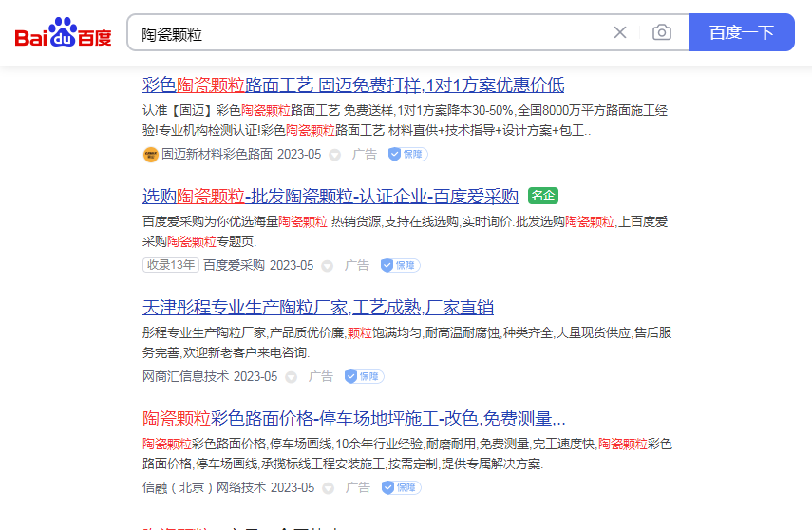Click the 广告 label in the 百度爱采购 result

357,265
